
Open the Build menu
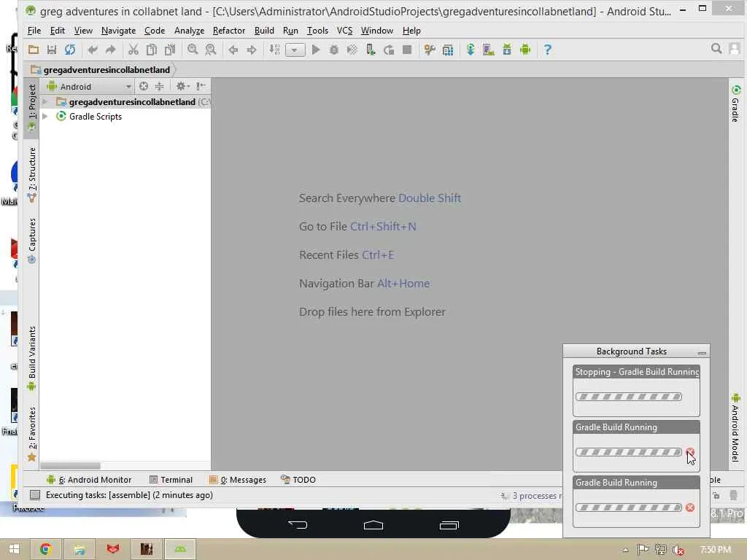(264, 31)
